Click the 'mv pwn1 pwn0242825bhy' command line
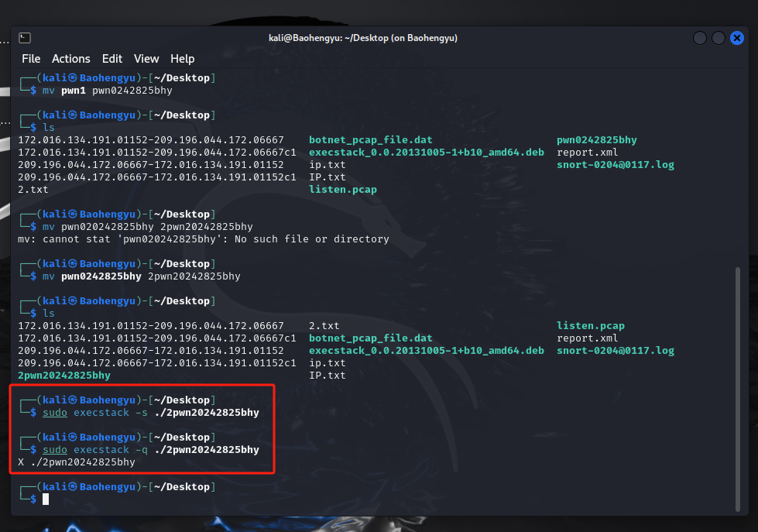The image size is (758, 532). pos(108,91)
